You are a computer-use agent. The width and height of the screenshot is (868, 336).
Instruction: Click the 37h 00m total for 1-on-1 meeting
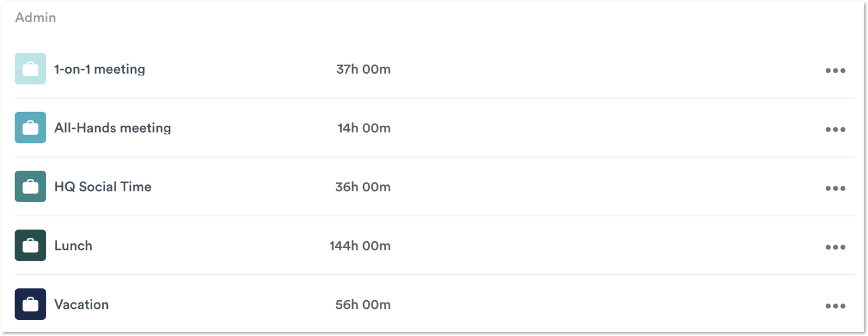tap(363, 69)
